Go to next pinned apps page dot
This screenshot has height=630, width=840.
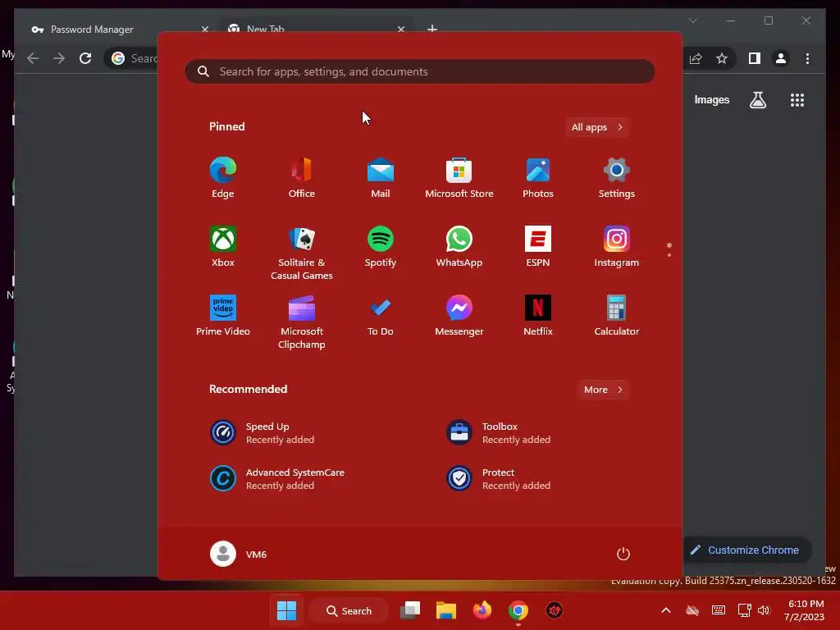[669, 255]
